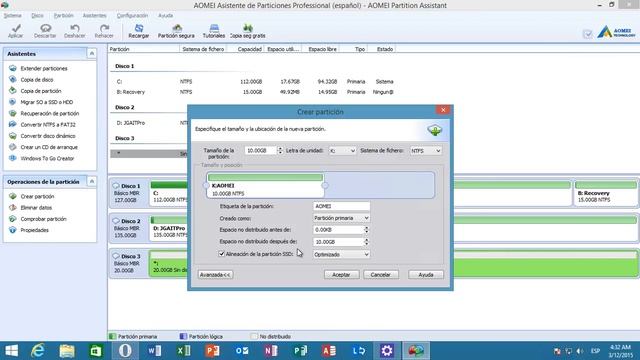Open Tutoriales from toolbar
Viewport: 640px width, 360px height.
pyautogui.click(x=214, y=31)
